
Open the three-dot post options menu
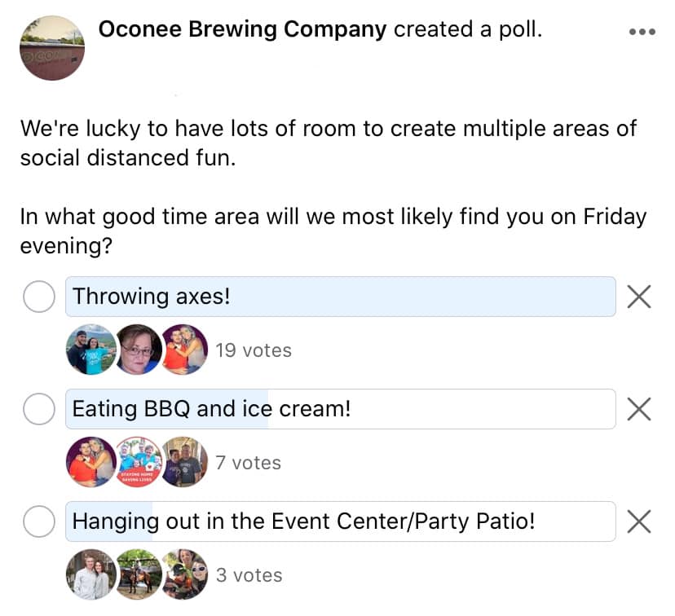click(x=642, y=32)
